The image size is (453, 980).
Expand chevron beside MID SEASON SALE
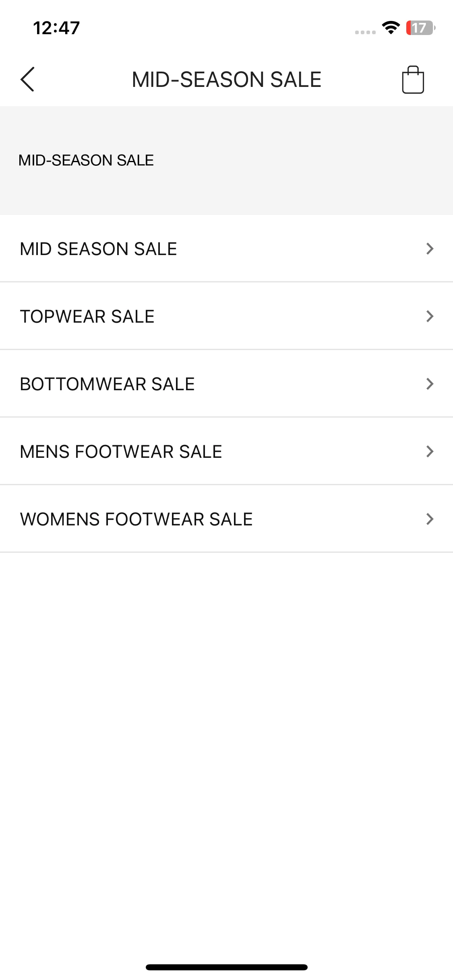tap(430, 249)
